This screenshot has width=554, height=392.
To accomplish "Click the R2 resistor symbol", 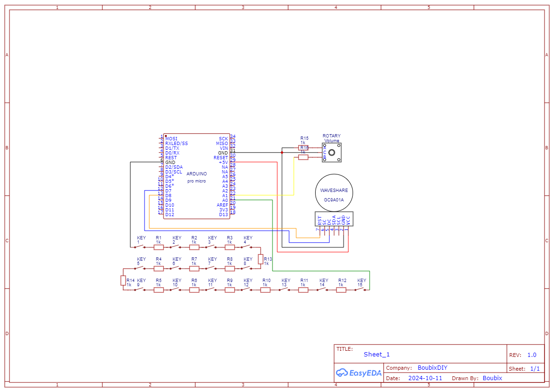I will (194, 247).
